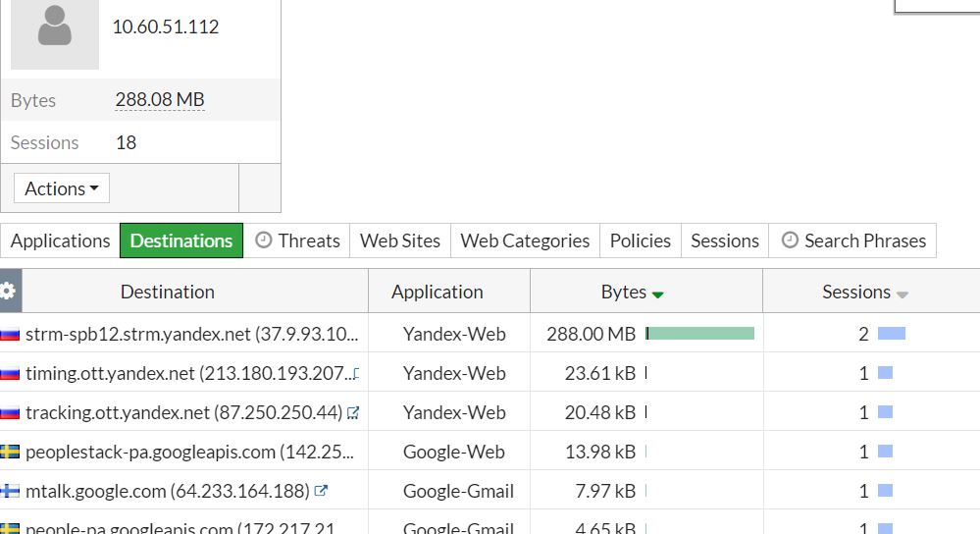Open the mtalk.google.com destination row
This screenshot has width=980, height=534.
click(x=183, y=491)
